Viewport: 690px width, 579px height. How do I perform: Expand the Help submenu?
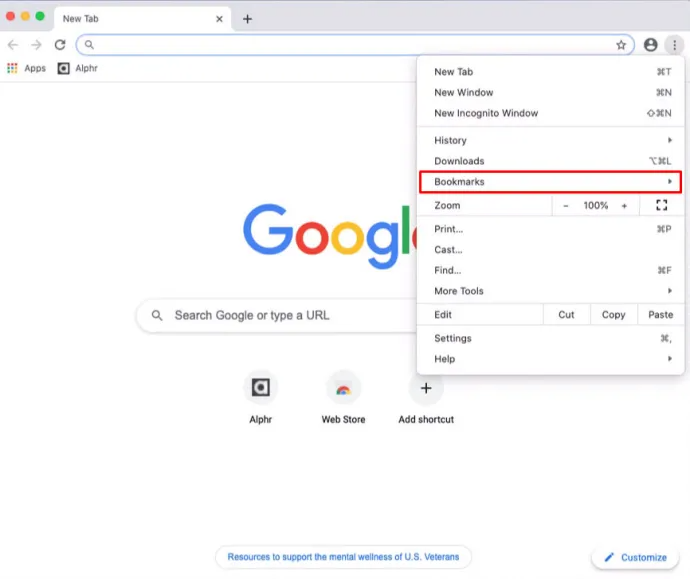point(551,359)
